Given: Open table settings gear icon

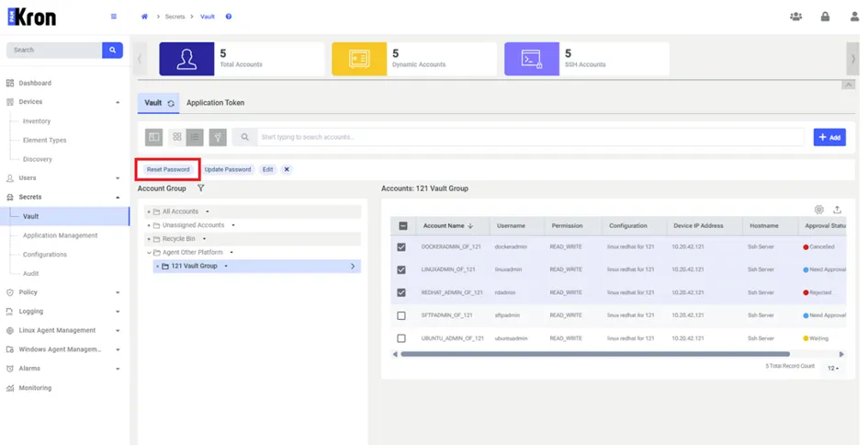Looking at the screenshot, I should coord(819,210).
